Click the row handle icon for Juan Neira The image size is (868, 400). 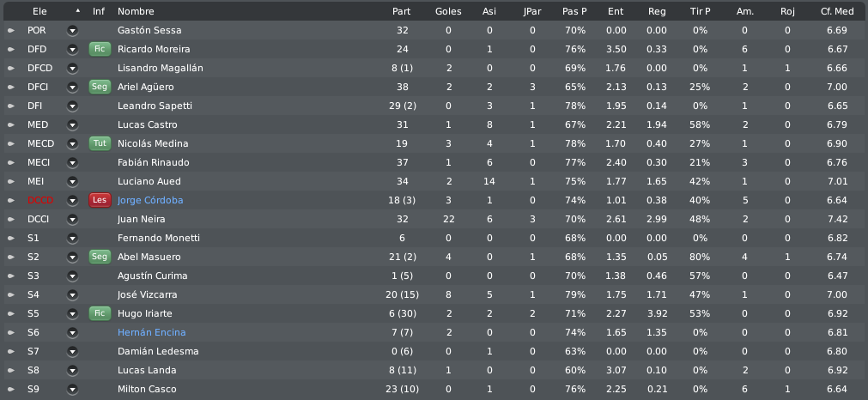click(10, 219)
